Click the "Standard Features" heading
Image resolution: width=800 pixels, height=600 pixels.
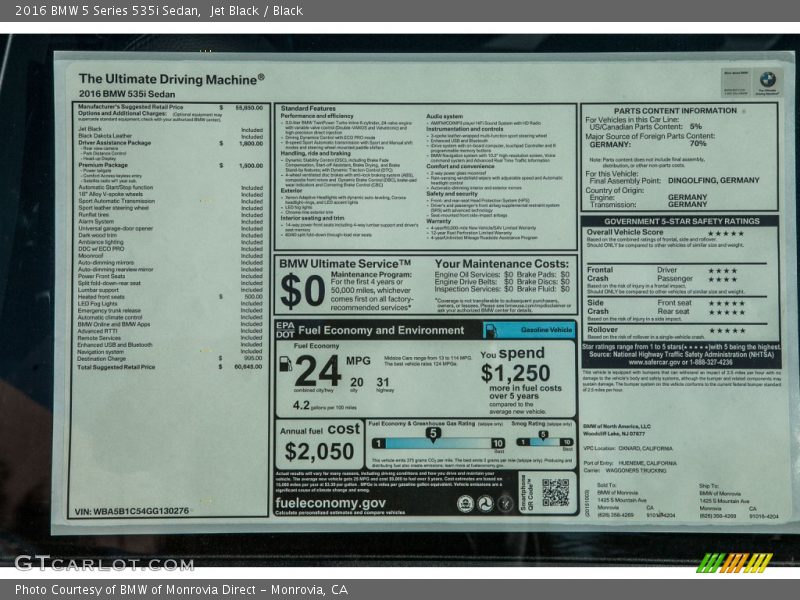(308, 109)
